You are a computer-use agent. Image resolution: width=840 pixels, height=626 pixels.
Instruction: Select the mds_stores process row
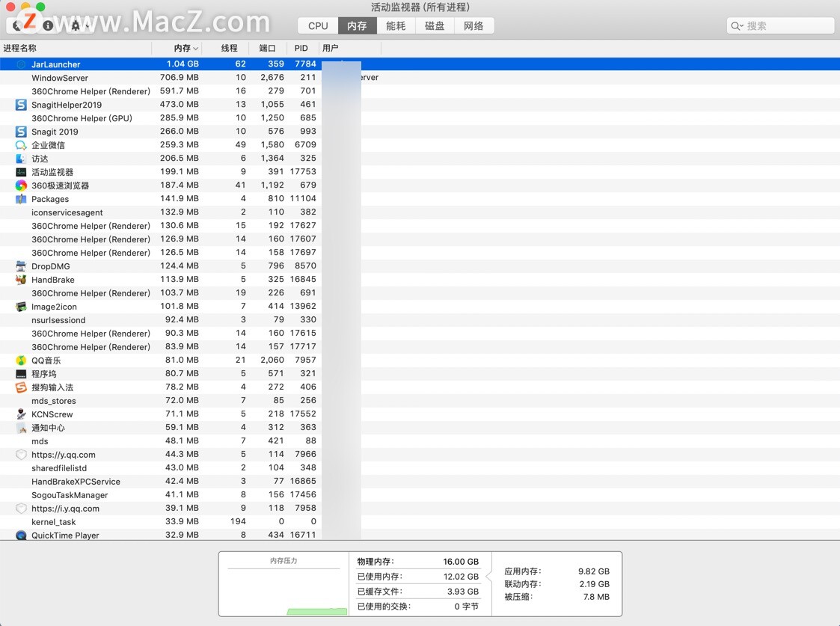coord(420,401)
